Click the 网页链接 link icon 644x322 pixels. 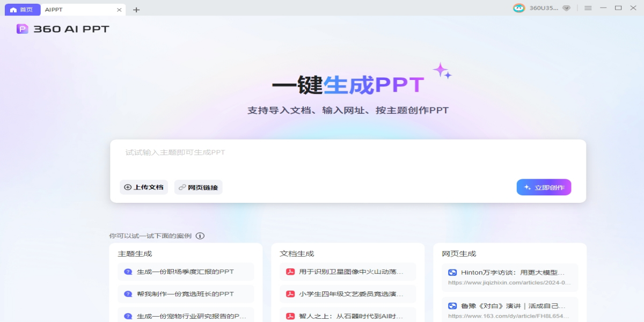point(181,187)
